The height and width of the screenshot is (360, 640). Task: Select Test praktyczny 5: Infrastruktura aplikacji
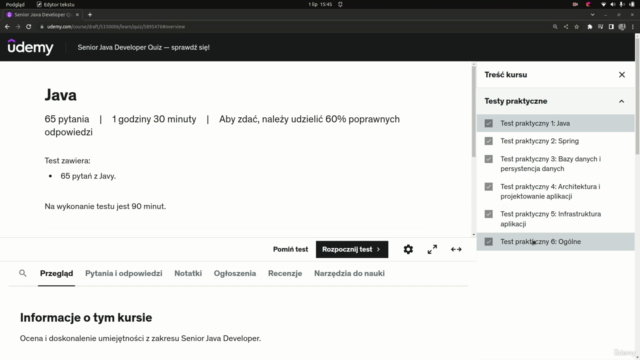[556, 219]
